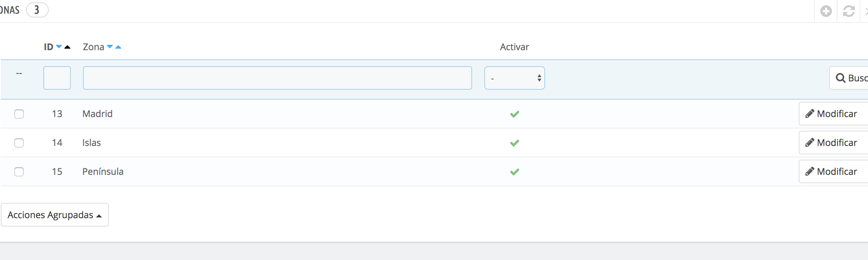Sort ID column ascending arrow
The height and width of the screenshot is (260, 868).
click(67, 47)
